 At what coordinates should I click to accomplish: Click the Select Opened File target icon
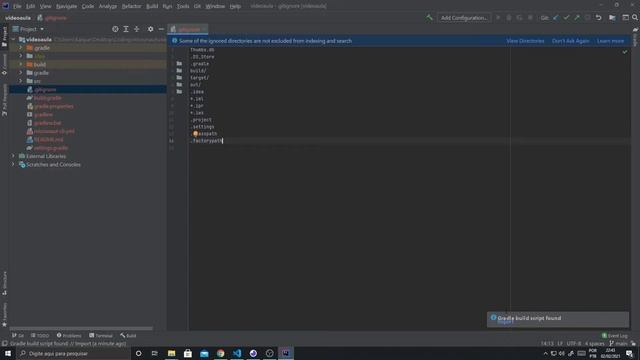pos(115,29)
